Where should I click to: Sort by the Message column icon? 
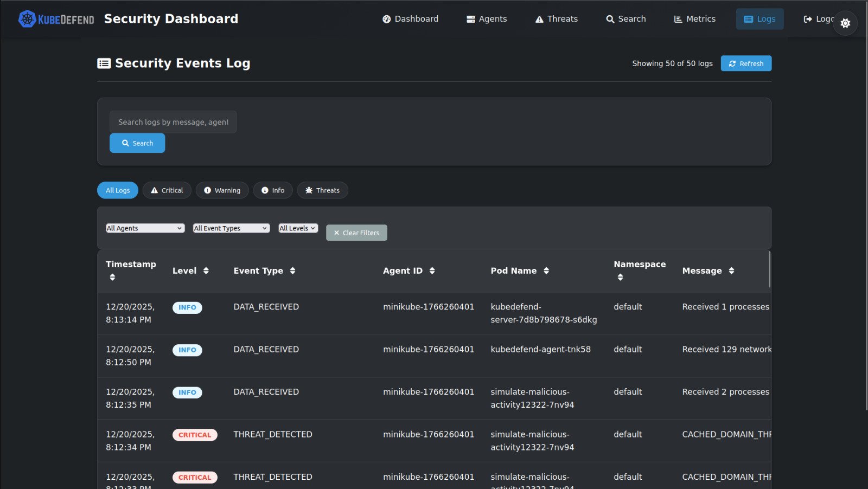[731, 271]
